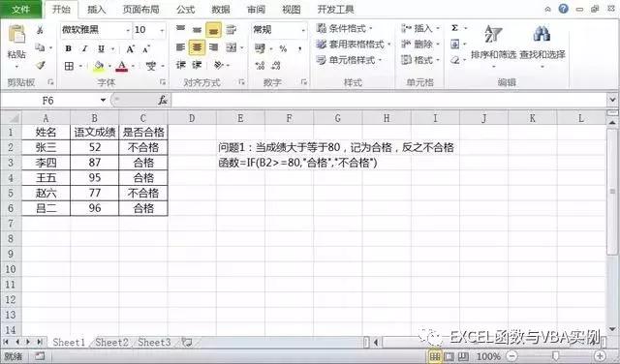Click the wrap text icon
620x364 pixels.
click(231, 29)
